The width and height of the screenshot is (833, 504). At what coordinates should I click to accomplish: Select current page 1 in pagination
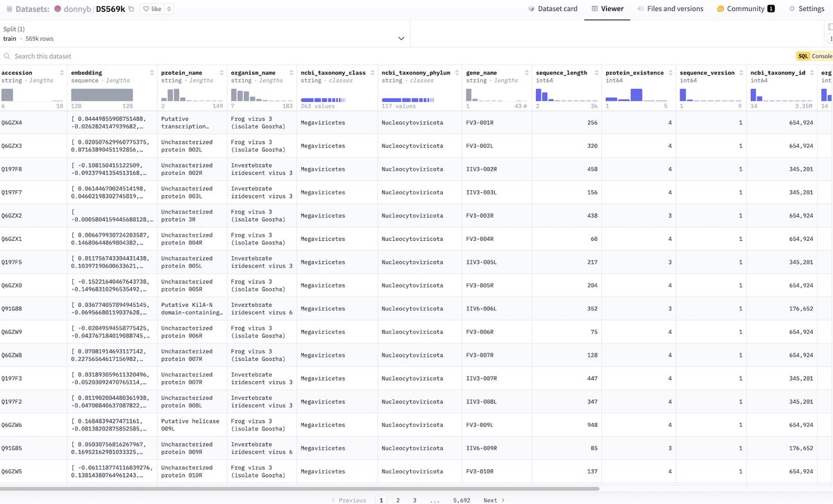point(381,500)
